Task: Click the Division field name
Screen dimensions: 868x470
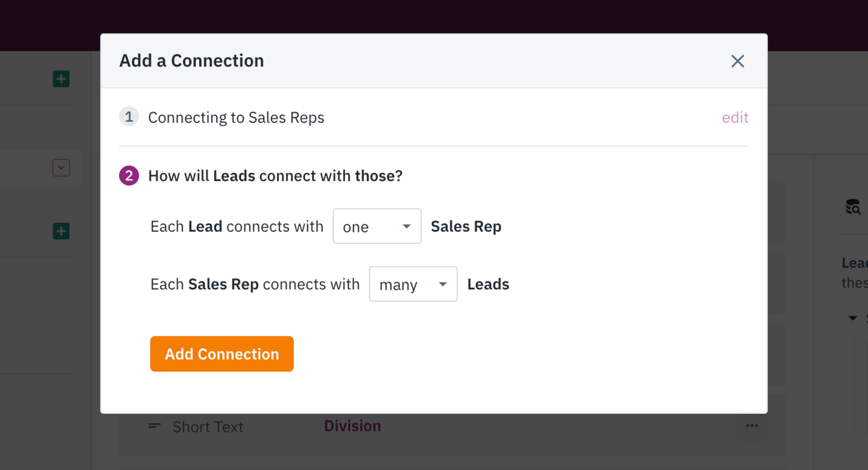Action: (352, 425)
